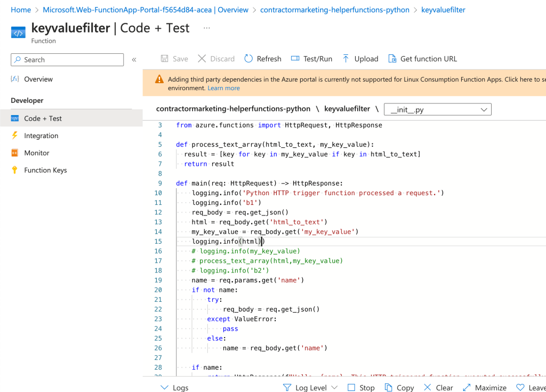Click the Discard X icon
546x392 pixels.
click(202, 59)
